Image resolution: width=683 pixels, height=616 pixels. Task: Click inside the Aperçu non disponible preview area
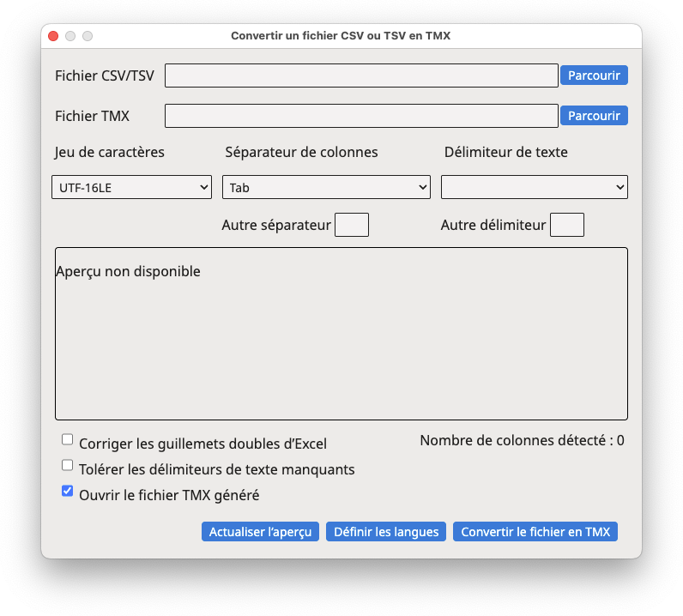point(341,334)
